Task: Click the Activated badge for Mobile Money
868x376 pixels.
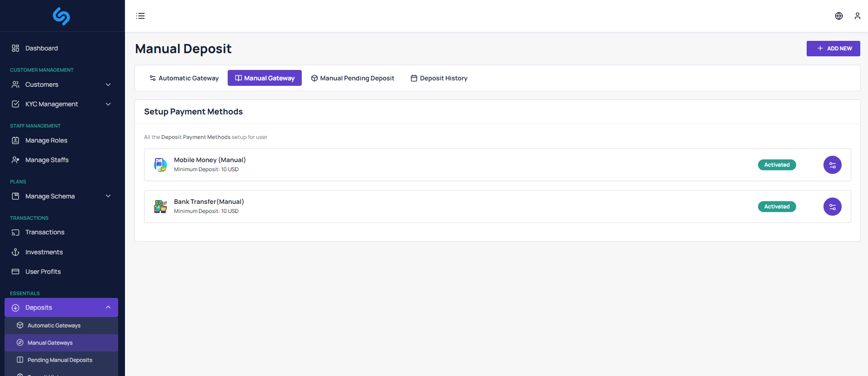Action: (777, 165)
